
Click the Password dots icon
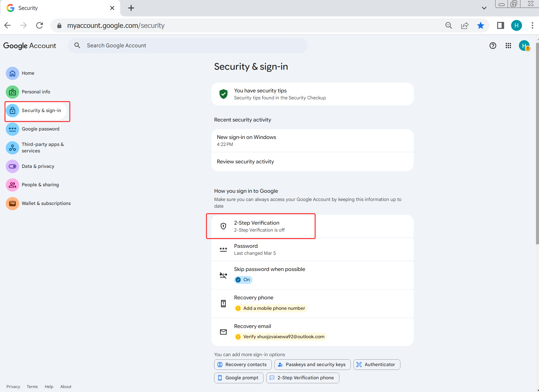223,250
